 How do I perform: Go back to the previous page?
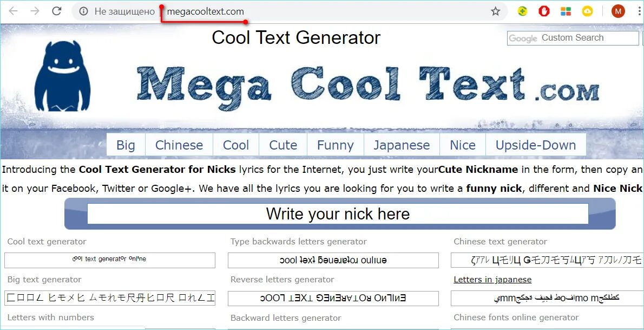pos(13,11)
